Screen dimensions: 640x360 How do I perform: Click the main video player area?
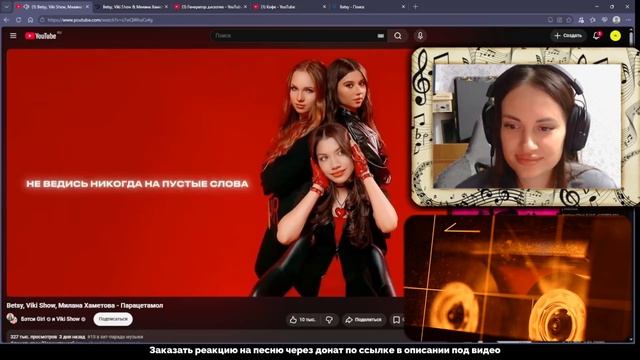pyautogui.click(x=206, y=173)
